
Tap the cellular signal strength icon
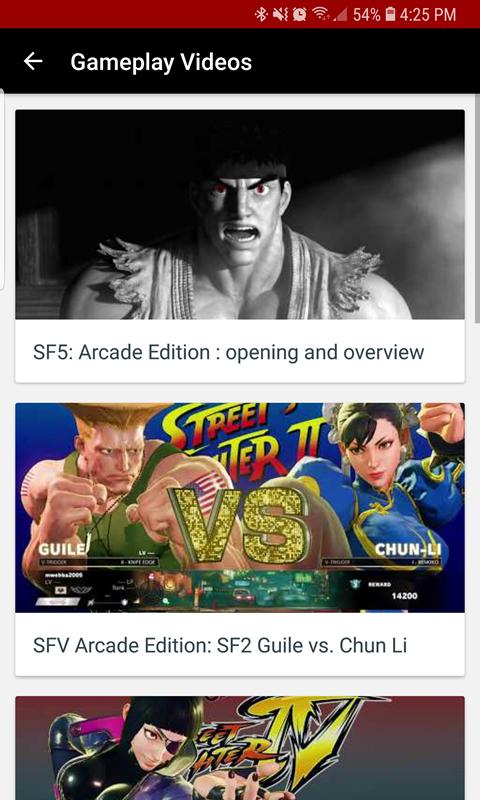pyautogui.click(x=340, y=14)
